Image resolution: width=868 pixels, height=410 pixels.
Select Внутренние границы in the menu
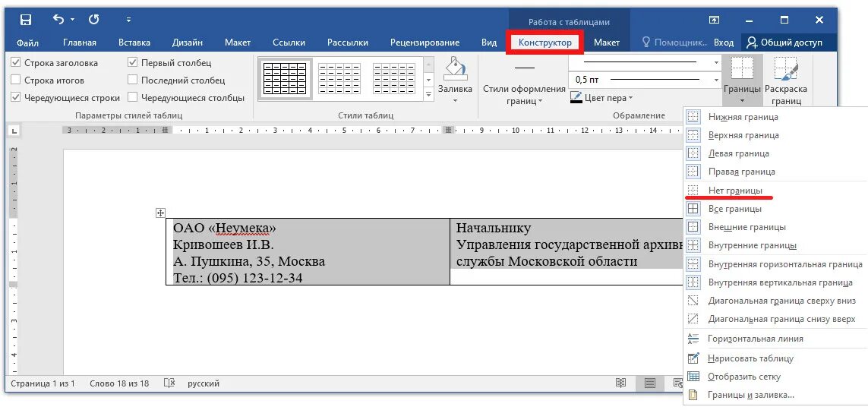[775, 245]
